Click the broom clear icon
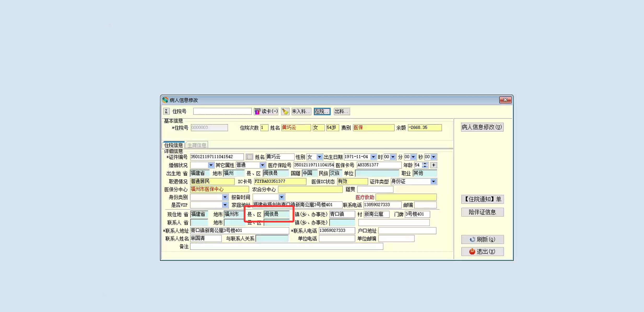 [285, 111]
